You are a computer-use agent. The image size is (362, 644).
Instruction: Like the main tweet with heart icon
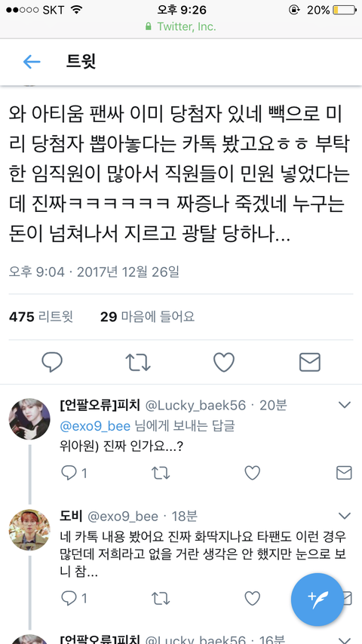click(224, 362)
